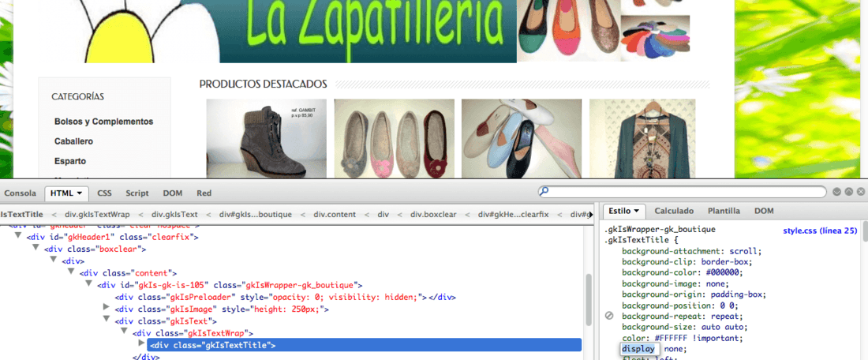Open the Consola tab

click(20, 193)
